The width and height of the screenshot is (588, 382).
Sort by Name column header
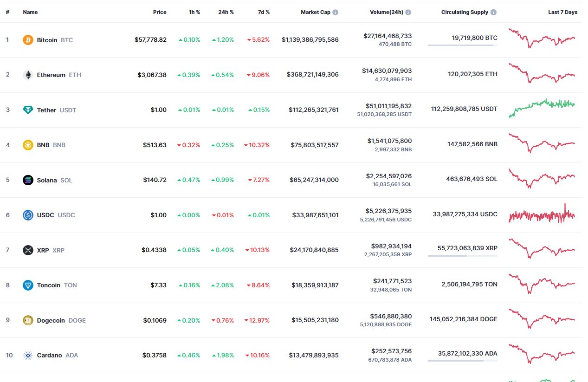point(30,12)
